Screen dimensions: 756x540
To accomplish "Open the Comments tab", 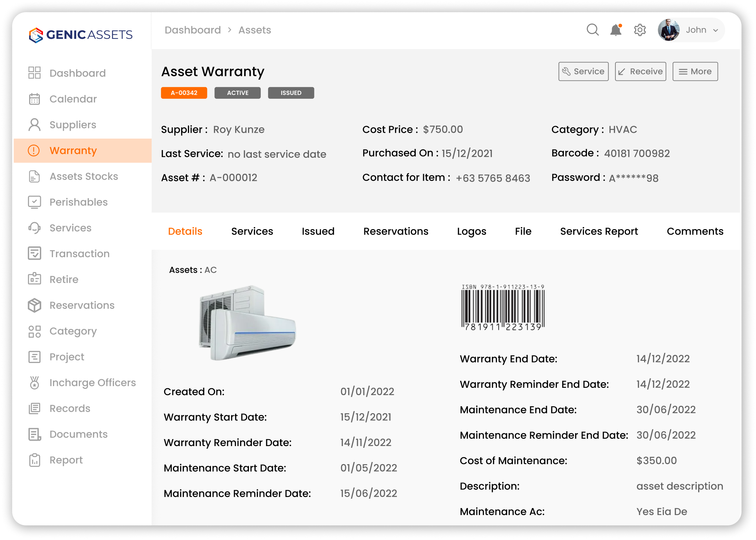I will pos(695,231).
